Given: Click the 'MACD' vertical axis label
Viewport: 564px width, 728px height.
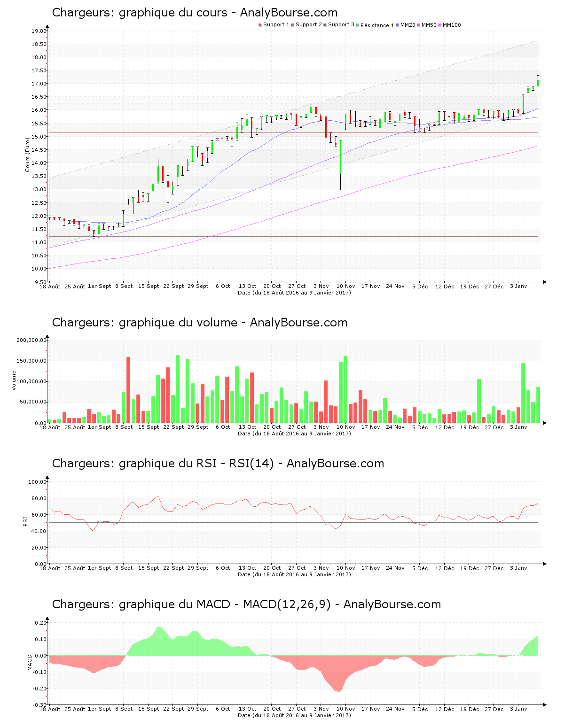Looking at the screenshot, I should (30, 662).
